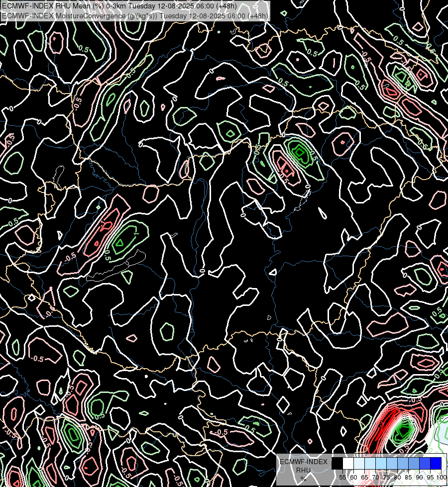Select the legend swatch between 90 and 95
The height and width of the screenshot is (487, 448).
(425, 463)
